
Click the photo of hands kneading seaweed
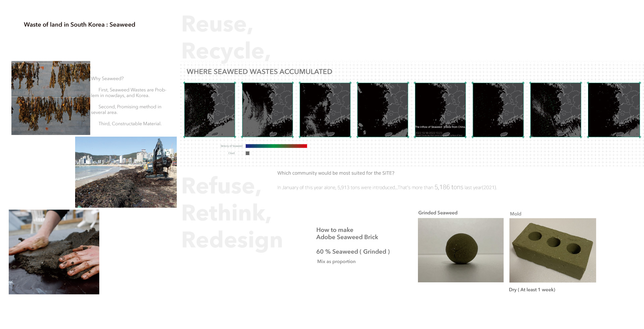click(54, 252)
